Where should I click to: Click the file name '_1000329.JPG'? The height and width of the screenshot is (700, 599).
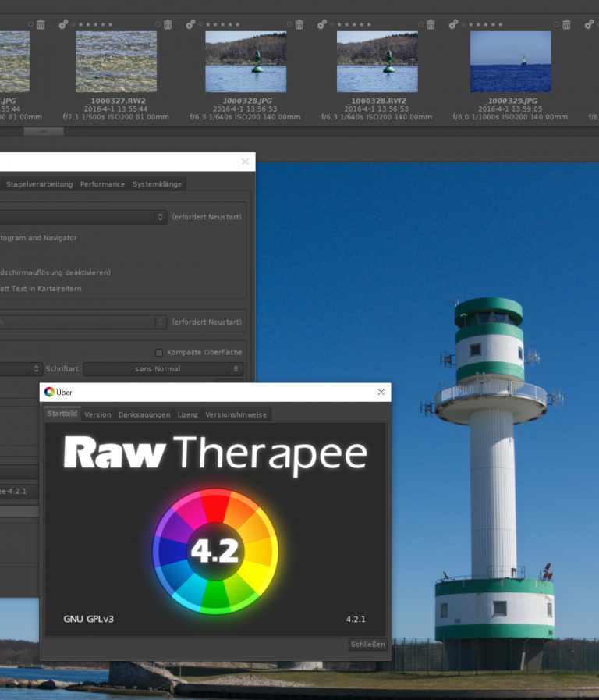click(511, 101)
